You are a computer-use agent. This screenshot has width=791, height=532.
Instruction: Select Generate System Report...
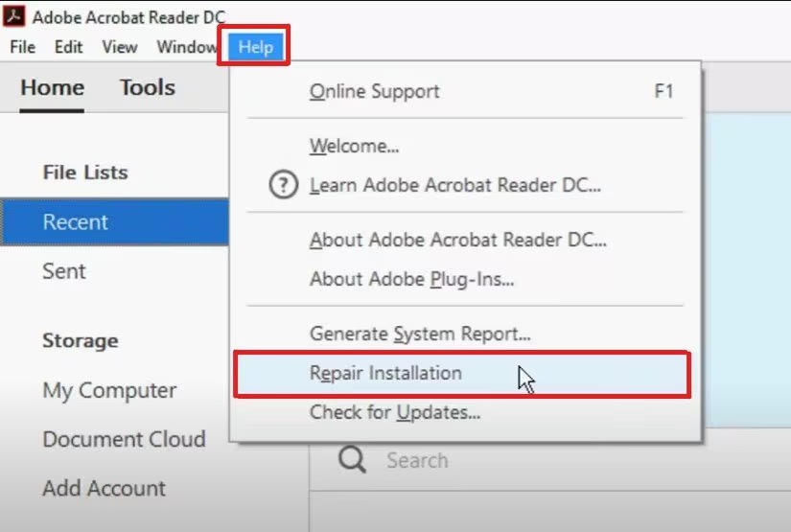465,334
